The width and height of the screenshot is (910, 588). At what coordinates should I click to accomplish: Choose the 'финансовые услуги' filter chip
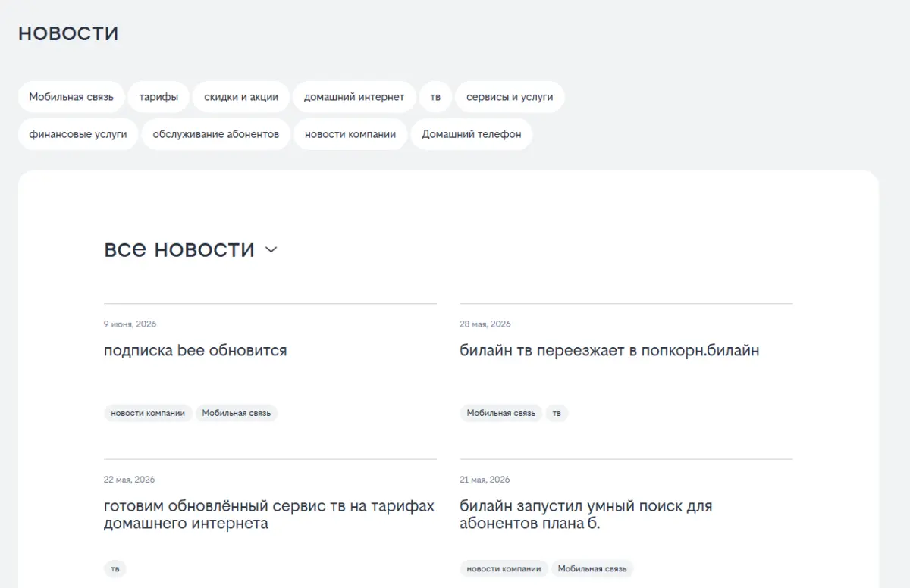(78, 134)
